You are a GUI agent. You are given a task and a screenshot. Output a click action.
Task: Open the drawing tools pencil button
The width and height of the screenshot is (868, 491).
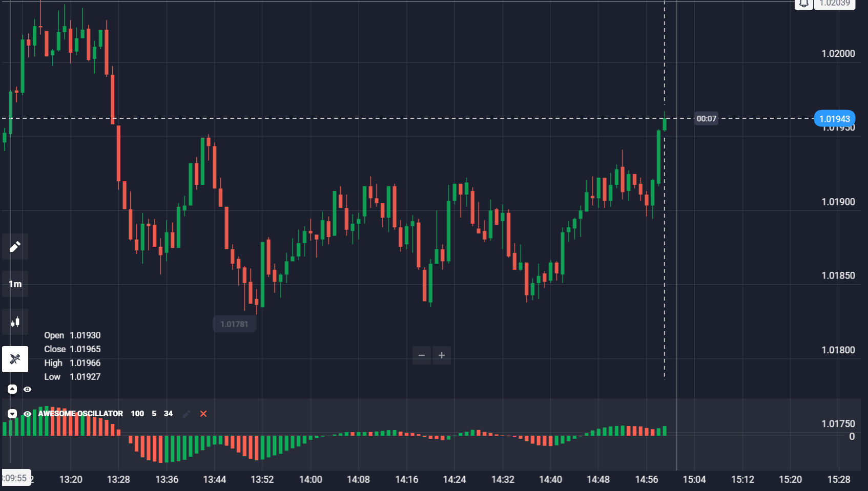click(15, 247)
